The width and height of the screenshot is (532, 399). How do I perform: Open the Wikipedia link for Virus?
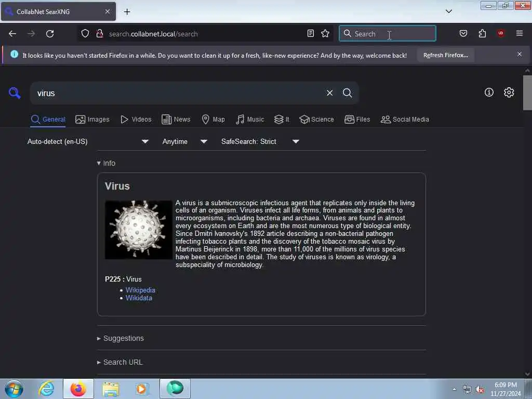140,290
